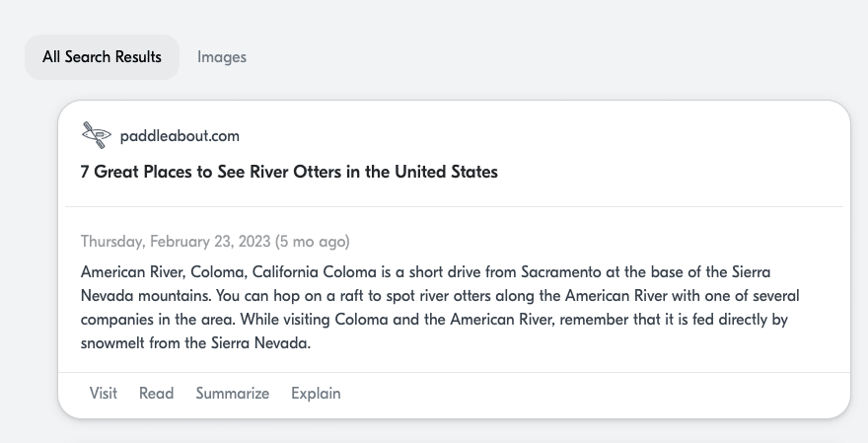Switch to the All Search Results tab
Viewport: 868px width, 443px height.
pyautogui.click(x=102, y=57)
